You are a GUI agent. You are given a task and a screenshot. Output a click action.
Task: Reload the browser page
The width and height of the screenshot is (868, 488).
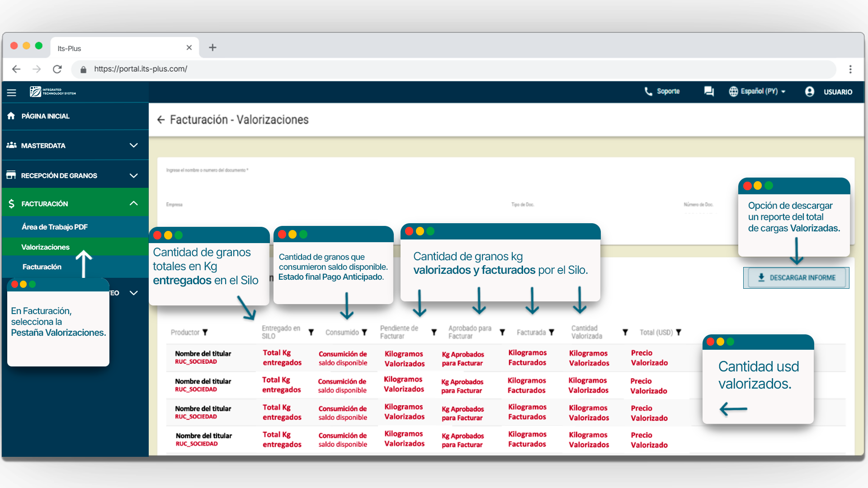[57, 69]
